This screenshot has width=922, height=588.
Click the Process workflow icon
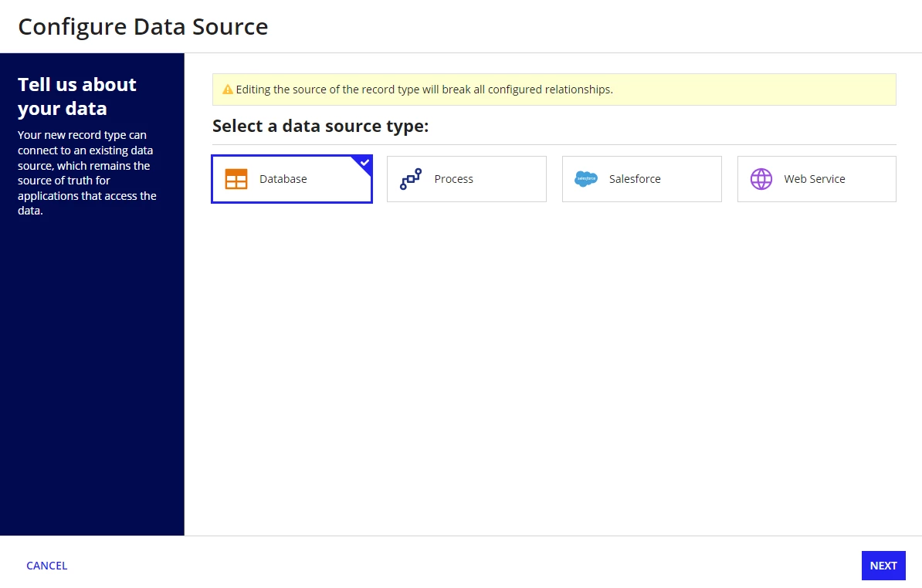click(411, 179)
